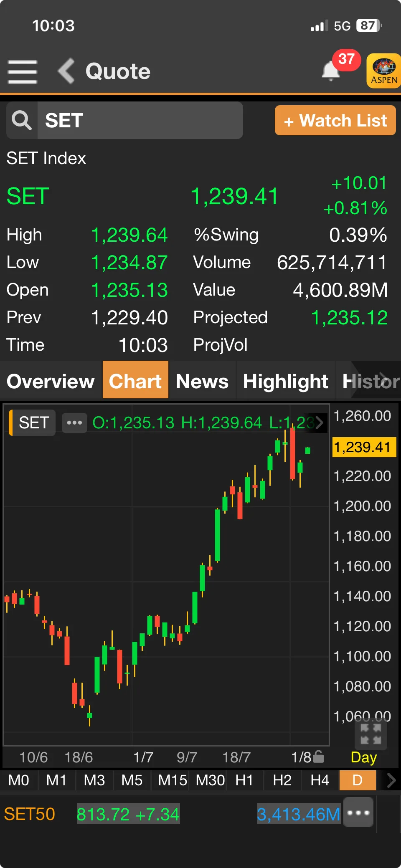Open the News tab
This screenshot has height=868, width=401.
[x=202, y=381]
